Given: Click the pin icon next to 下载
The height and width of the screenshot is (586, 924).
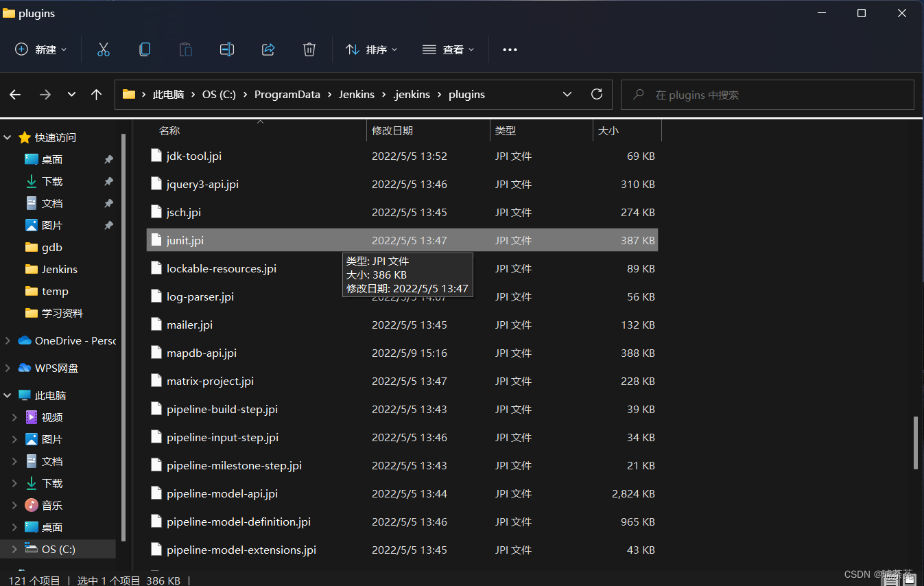Looking at the screenshot, I should point(108,181).
